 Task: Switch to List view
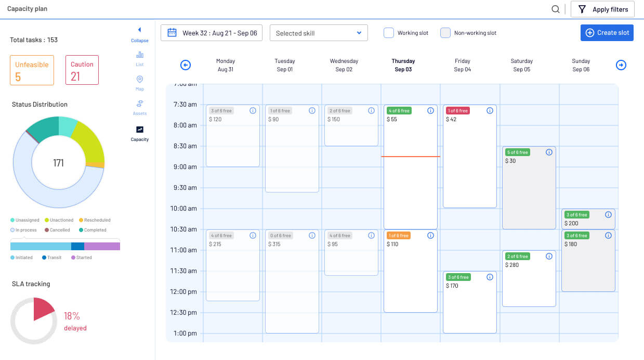[139, 59]
